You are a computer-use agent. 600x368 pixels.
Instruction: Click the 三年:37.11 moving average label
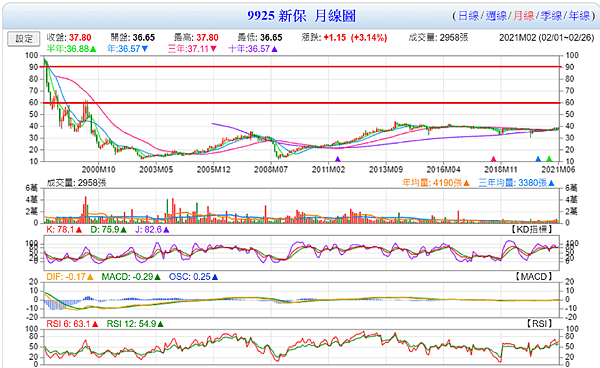coord(192,49)
